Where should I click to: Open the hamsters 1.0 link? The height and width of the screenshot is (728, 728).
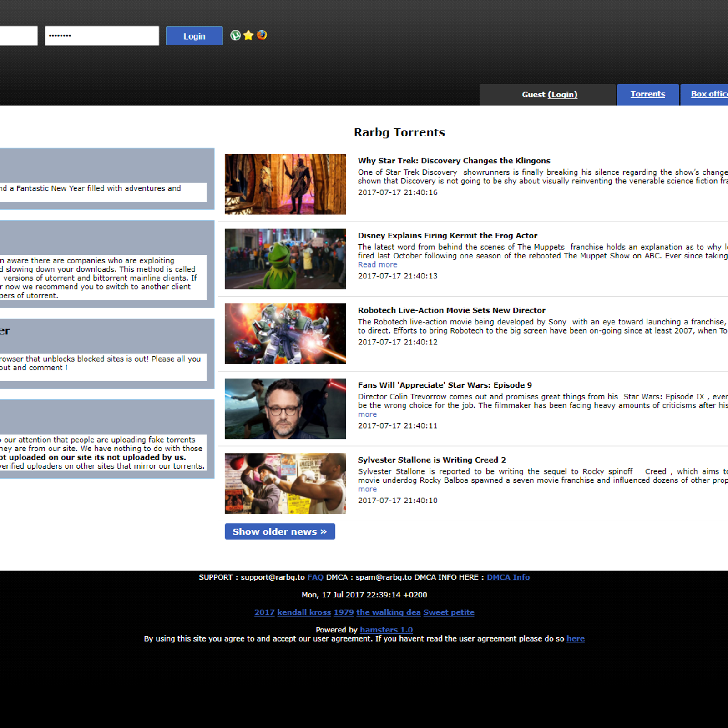pos(386,630)
